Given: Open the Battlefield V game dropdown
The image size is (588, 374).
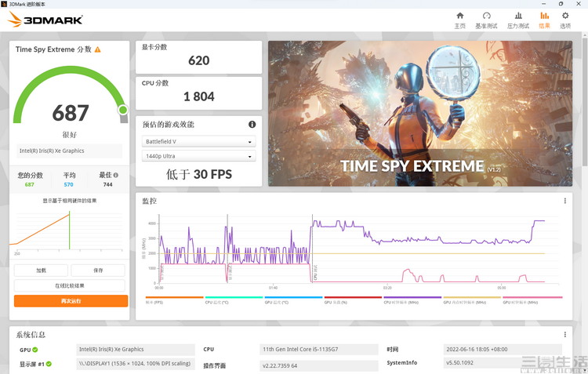Looking at the screenshot, I should pyautogui.click(x=199, y=141).
